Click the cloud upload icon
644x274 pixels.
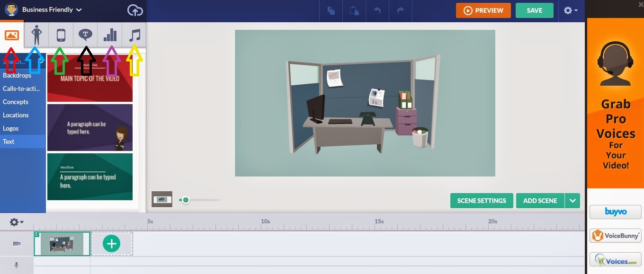[x=135, y=10]
